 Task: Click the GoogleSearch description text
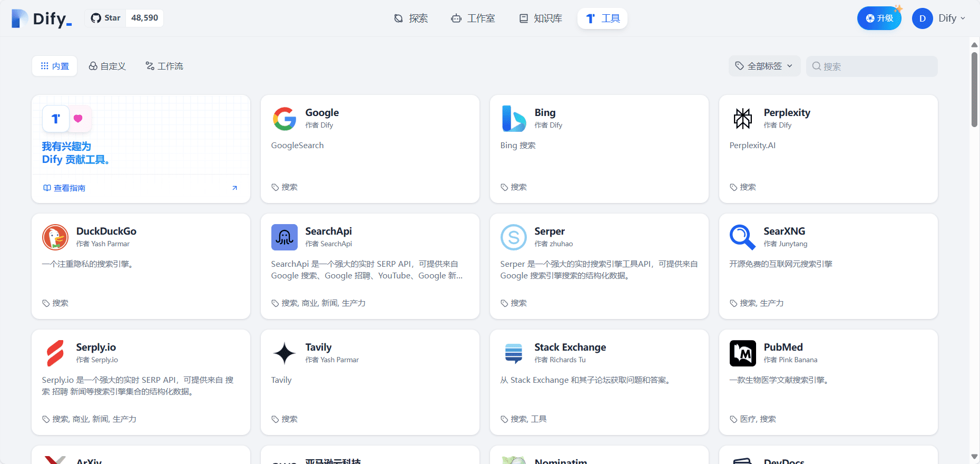[298, 146]
